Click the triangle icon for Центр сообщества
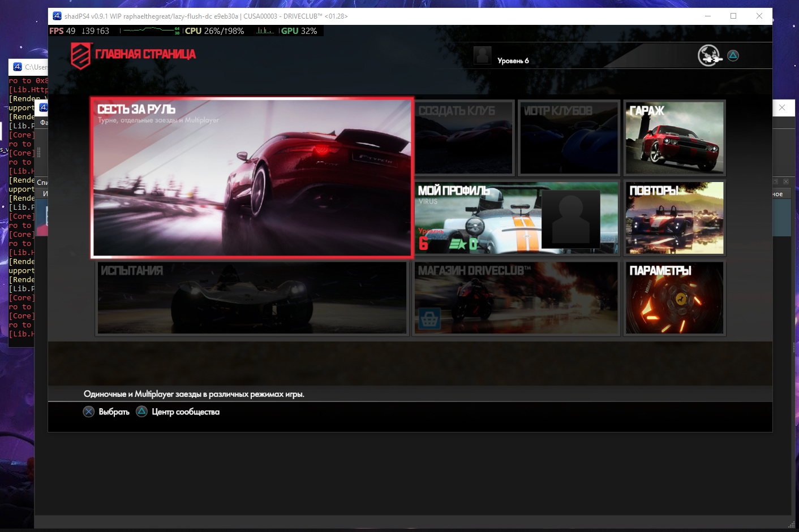Image resolution: width=799 pixels, height=532 pixels. pos(141,412)
